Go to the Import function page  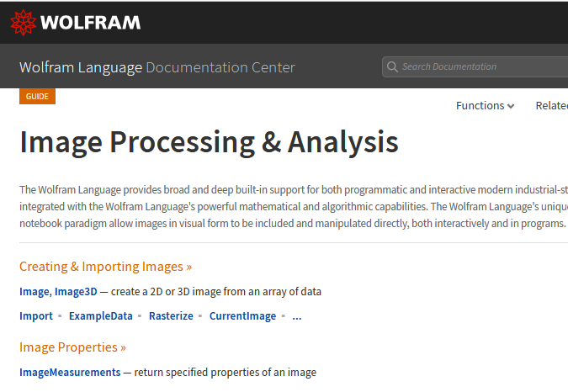36,316
